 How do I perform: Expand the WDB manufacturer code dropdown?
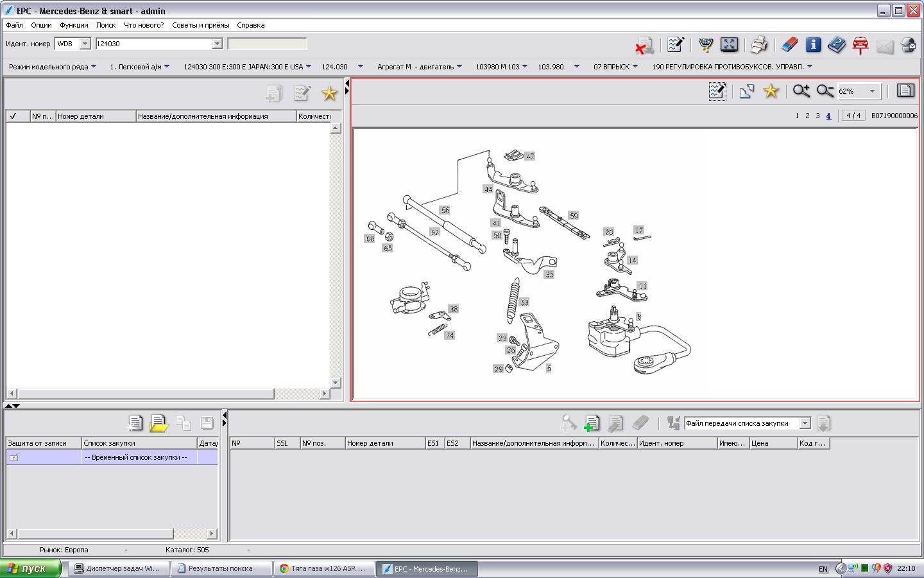click(85, 44)
